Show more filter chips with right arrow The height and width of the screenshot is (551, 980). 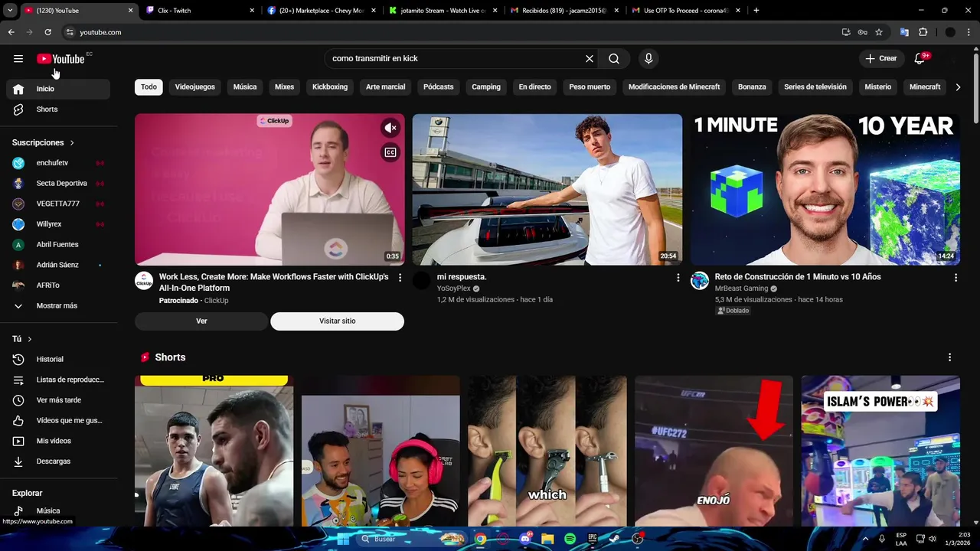(x=958, y=87)
